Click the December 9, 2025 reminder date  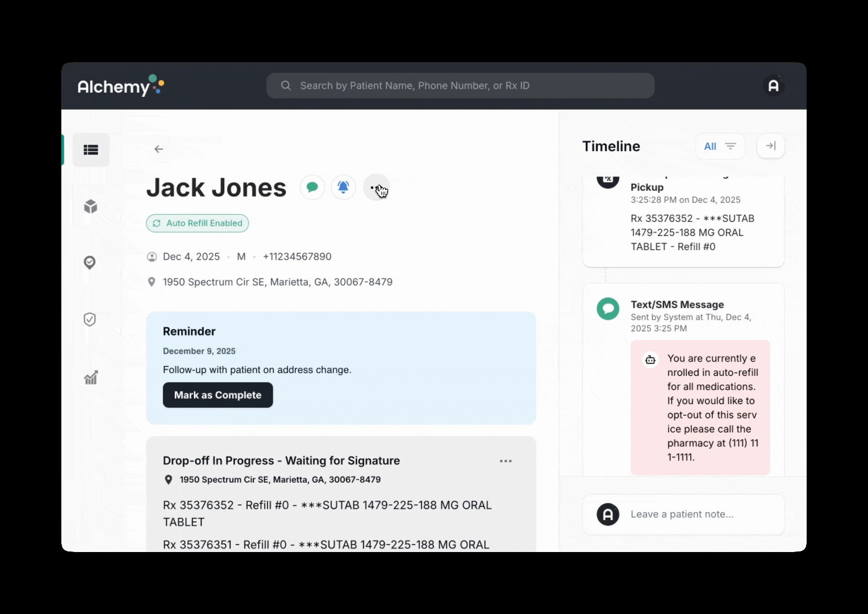tap(199, 351)
